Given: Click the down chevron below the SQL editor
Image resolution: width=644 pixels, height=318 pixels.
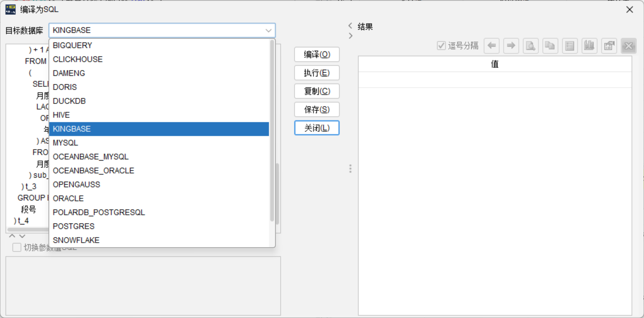Looking at the screenshot, I should click(x=22, y=236).
